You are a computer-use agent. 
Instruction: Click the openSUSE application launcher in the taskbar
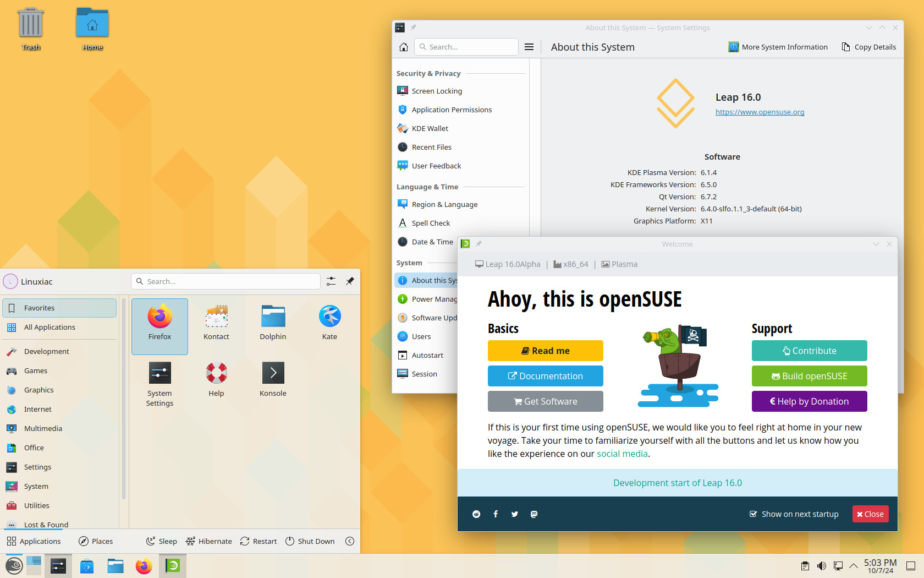click(x=14, y=566)
